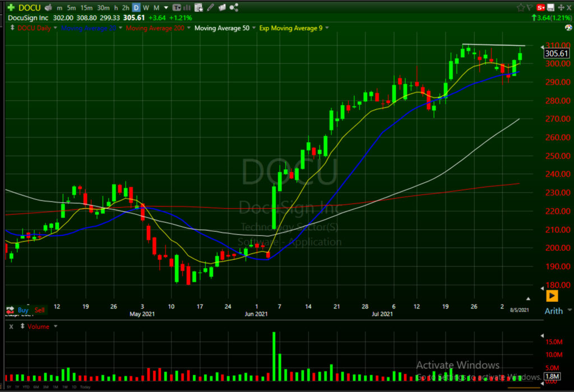The width and height of the screenshot is (574, 392).
Task: Open the more timeframes dropdown arrow
Action: click(x=166, y=8)
